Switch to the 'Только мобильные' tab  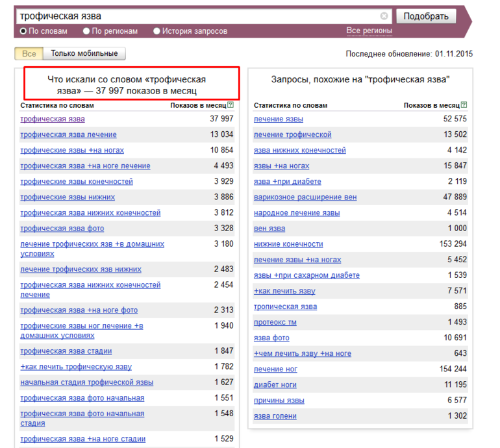click(x=84, y=54)
